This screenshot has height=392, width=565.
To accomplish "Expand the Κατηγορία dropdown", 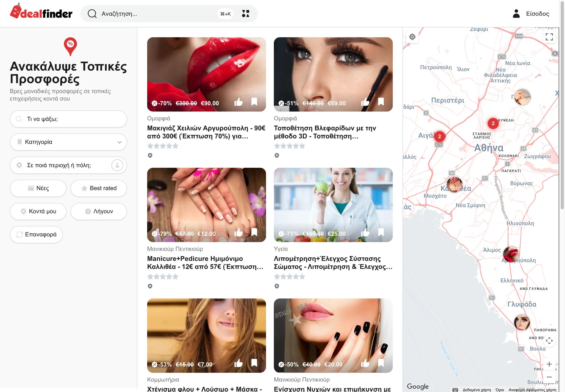I will [x=68, y=142].
